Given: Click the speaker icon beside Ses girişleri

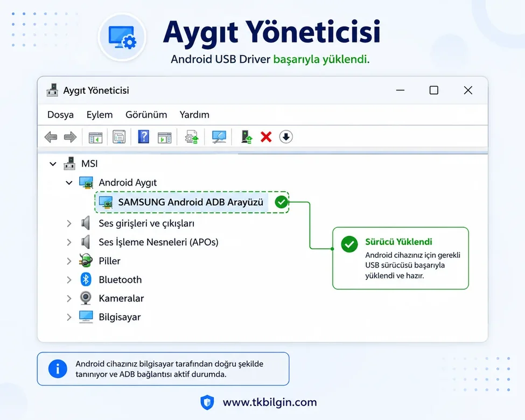Looking at the screenshot, I should click(x=86, y=223).
